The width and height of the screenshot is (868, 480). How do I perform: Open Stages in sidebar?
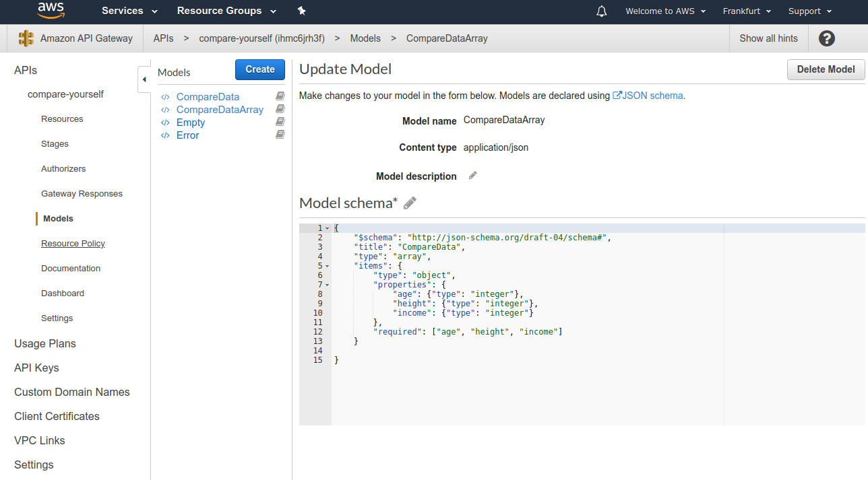[55, 144]
